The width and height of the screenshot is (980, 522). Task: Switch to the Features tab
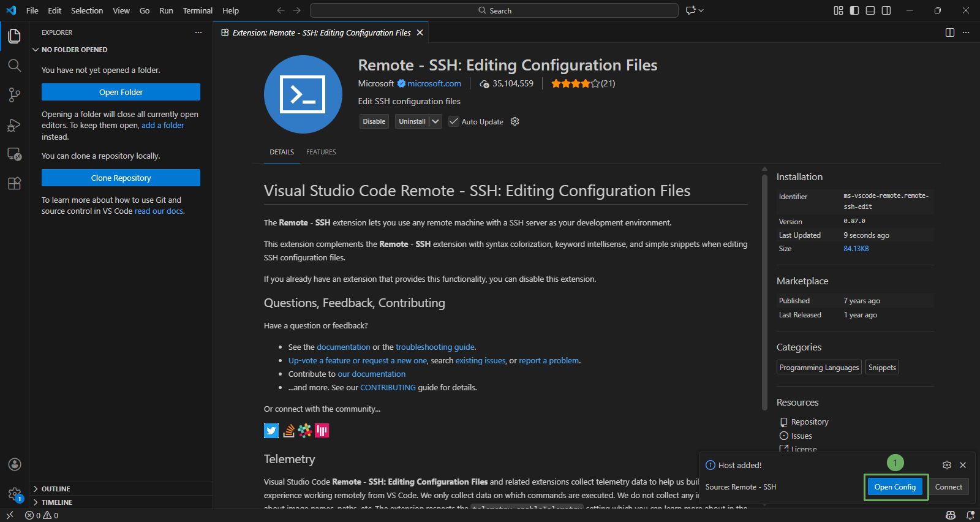[x=321, y=152]
